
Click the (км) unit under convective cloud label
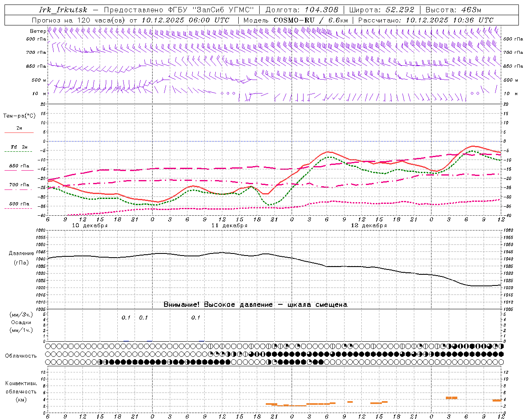(21, 399)
